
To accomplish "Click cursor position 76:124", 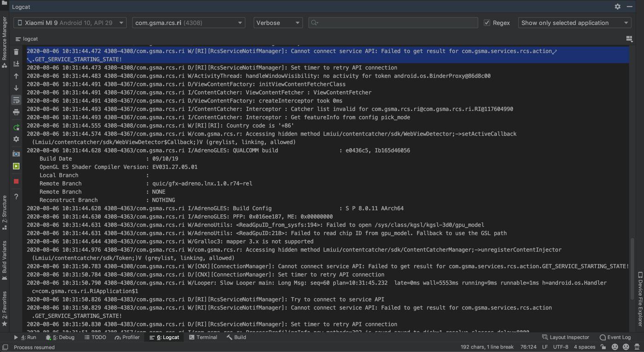I will (x=528, y=347).
